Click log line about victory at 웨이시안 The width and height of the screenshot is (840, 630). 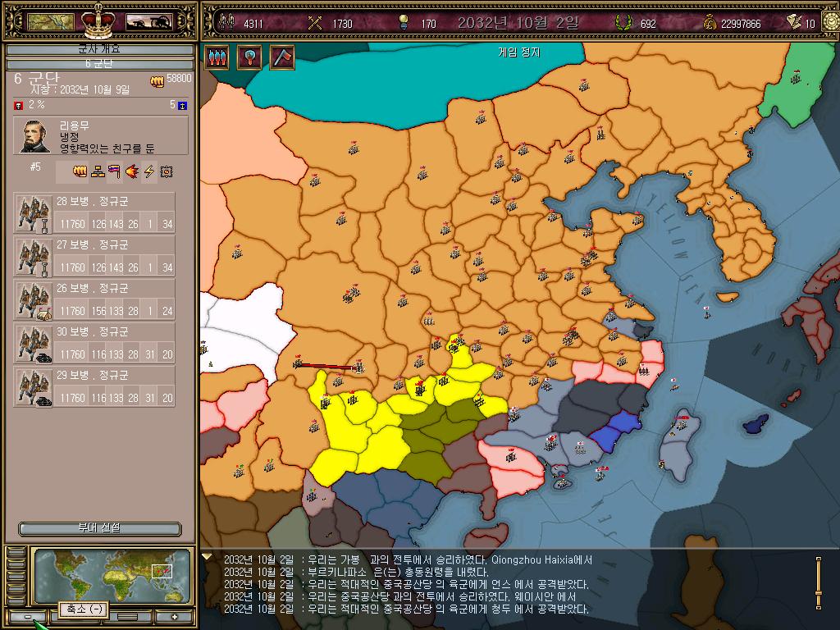pyautogui.click(x=399, y=597)
